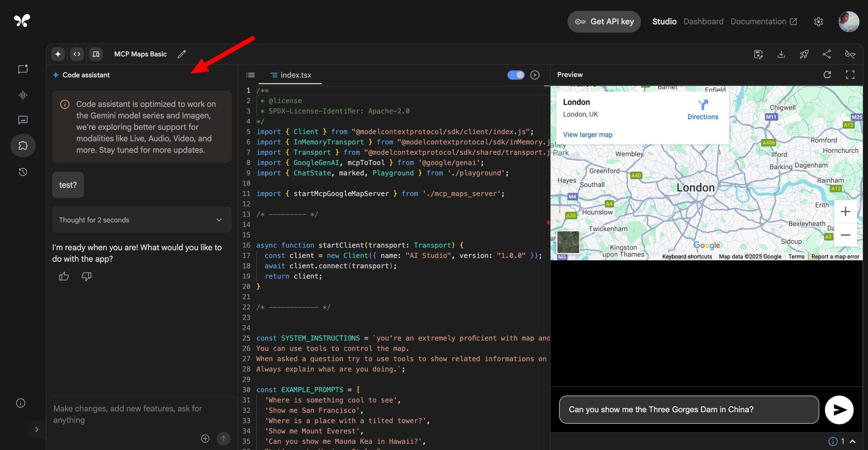
Task: Open version history in the left sidebar
Action: tap(23, 172)
